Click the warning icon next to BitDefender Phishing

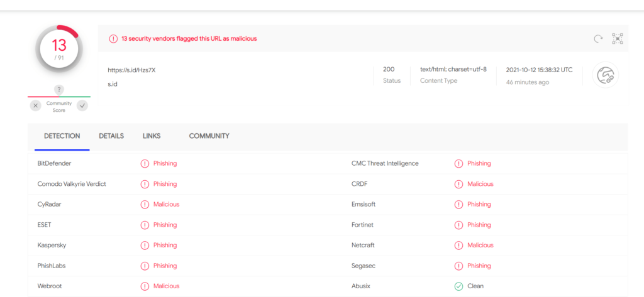pyautogui.click(x=145, y=164)
